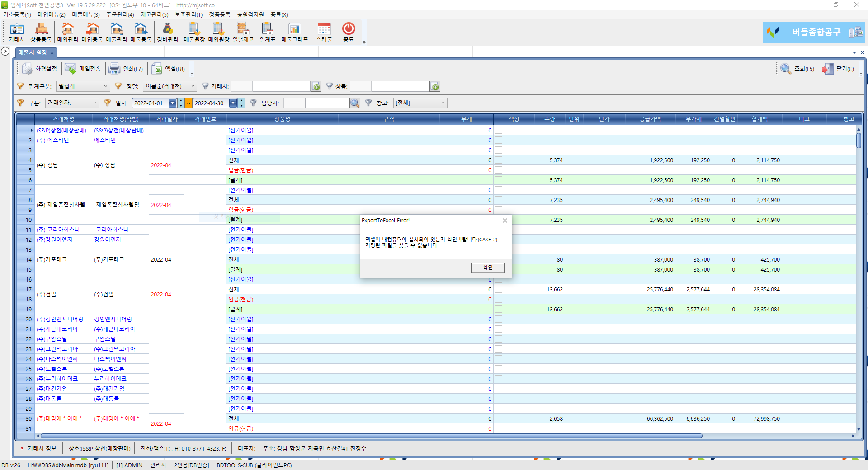This screenshot has height=470, width=868.
Task: Toggle the 색상 checkbox in row 17
Action: pyautogui.click(x=499, y=289)
